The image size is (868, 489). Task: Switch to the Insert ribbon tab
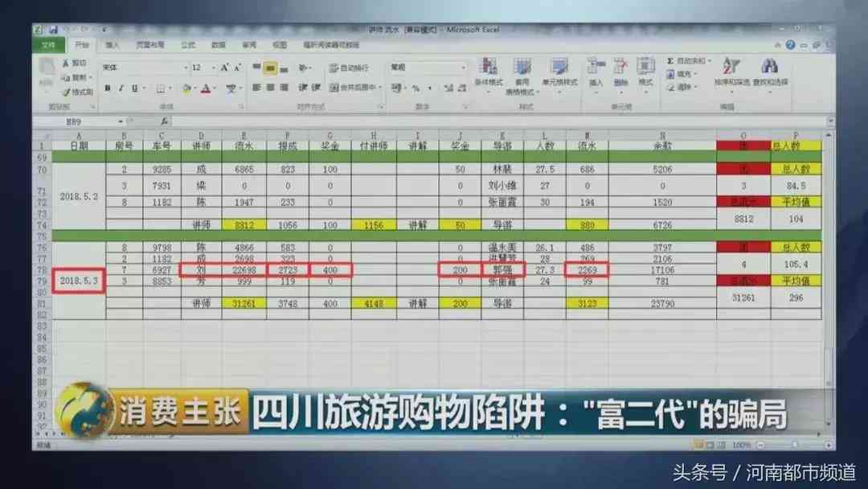pyautogui.click(x=112, y=45)
